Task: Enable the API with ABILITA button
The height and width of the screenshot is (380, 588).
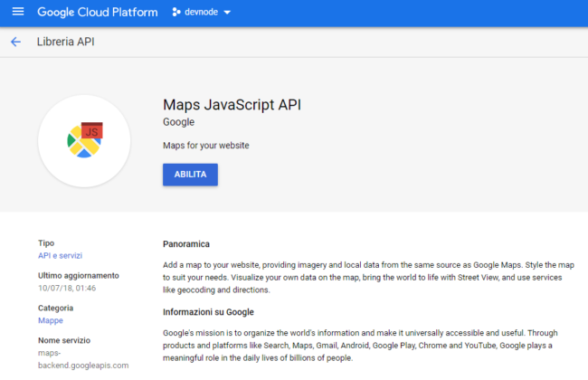Action: click(x=190, y=175)
